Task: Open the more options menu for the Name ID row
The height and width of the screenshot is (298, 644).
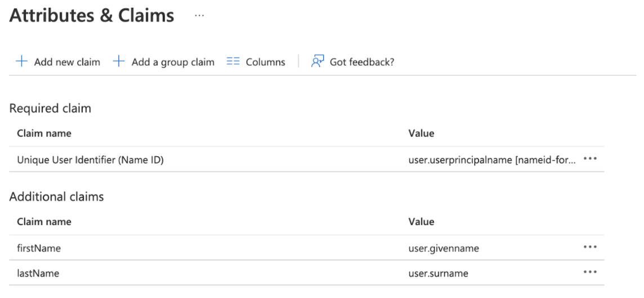Action: (590, 159)
